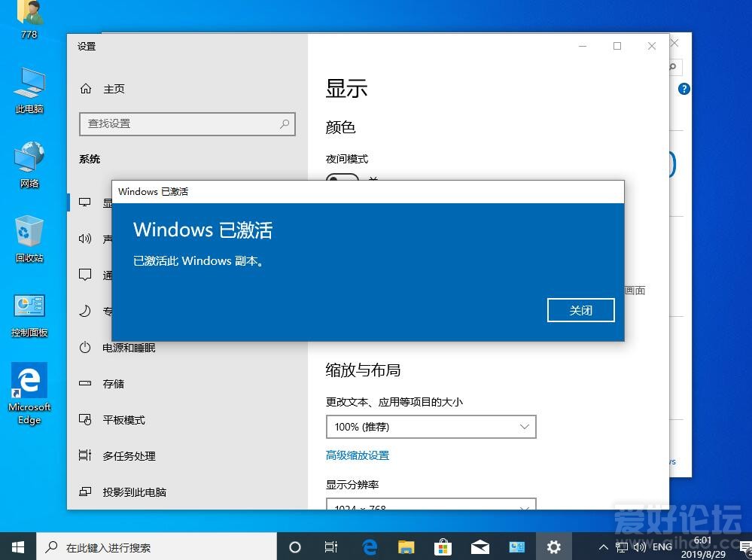
Task: Click the magnifier icon in 查找设置 box
Action: pyautogui.click(x=285, y=123)
